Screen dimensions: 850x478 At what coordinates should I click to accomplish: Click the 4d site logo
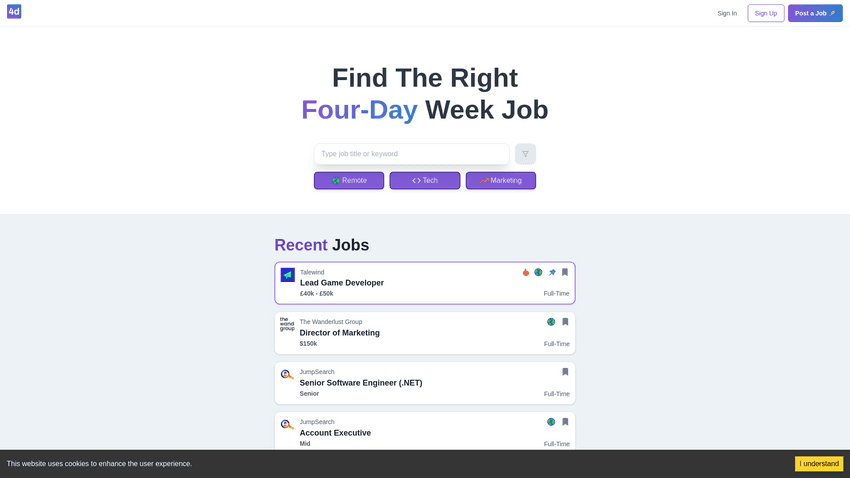pyautogui.click(x=14, y=12)
